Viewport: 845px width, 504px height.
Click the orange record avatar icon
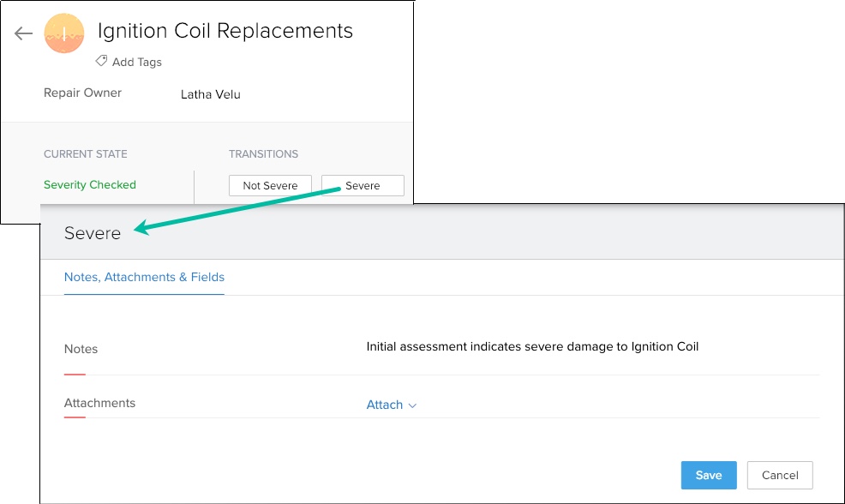tap(64, 33)
